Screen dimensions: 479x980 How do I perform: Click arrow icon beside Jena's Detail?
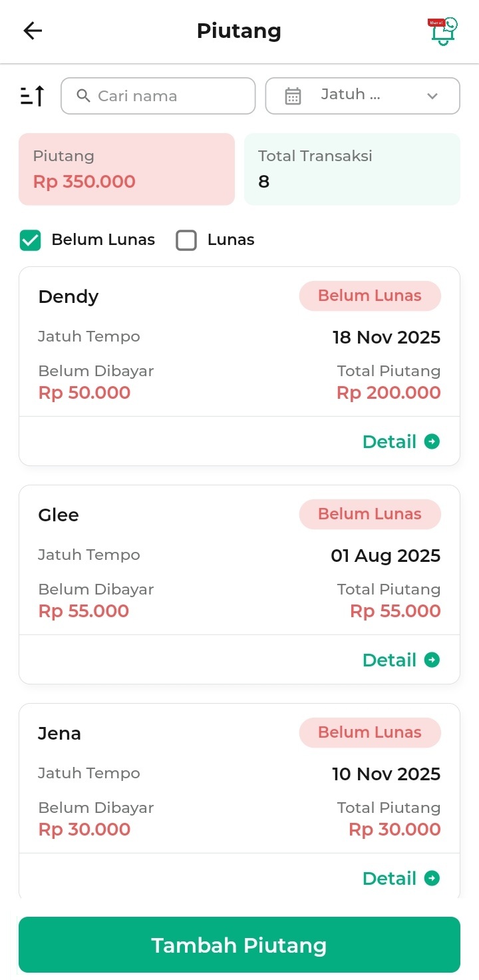[432, 878]
